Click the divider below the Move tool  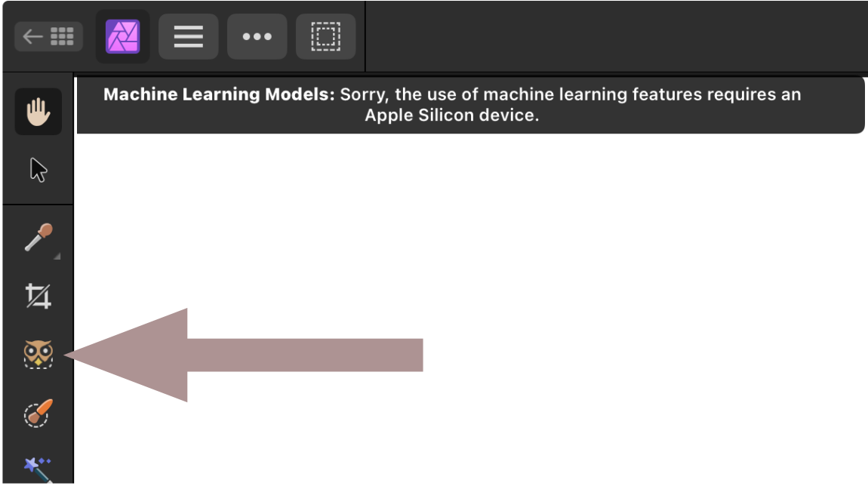point(38,205)
